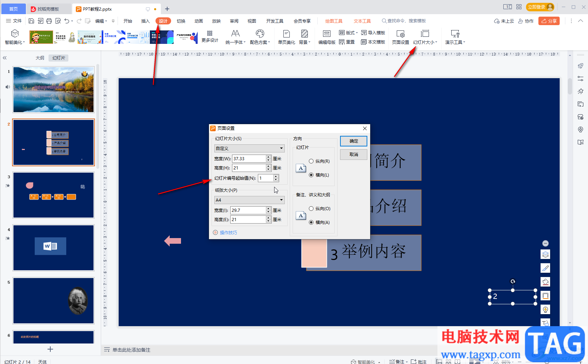Image resolution: width=588 pixels, height=364 pixels.
Task: Open 背景 background tool
Action: (x=304, y=37)
